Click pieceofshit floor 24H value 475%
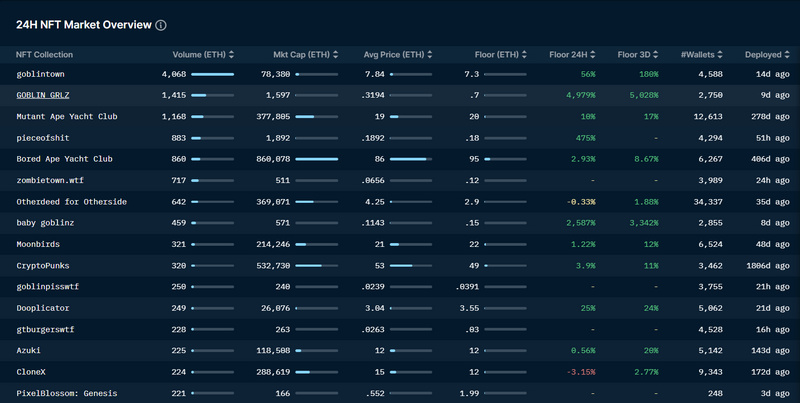This screenshot has width=800, height=403. (585, 138)
